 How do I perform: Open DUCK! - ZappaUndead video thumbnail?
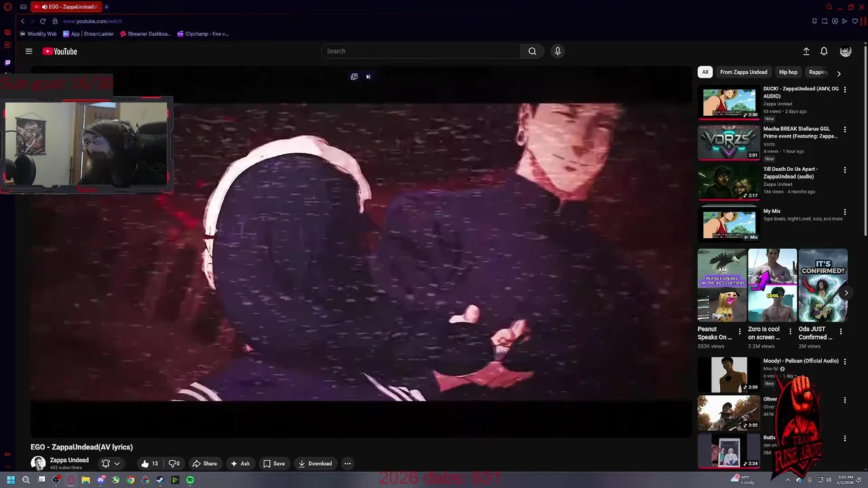[x=729, y=102]
